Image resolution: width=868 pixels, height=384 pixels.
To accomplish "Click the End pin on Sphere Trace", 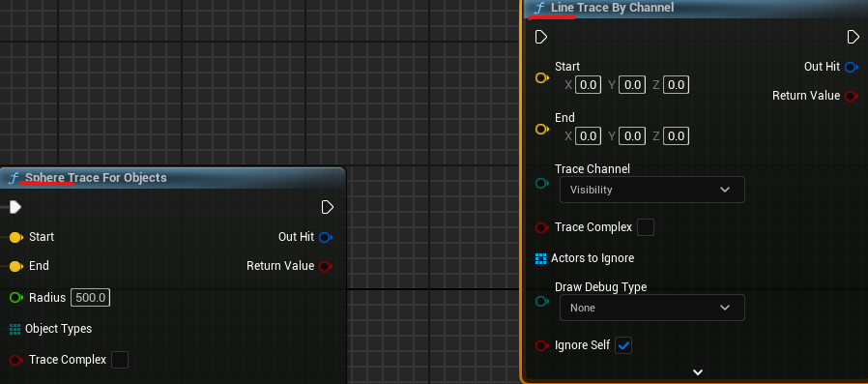I will click(x=16, y=267).
